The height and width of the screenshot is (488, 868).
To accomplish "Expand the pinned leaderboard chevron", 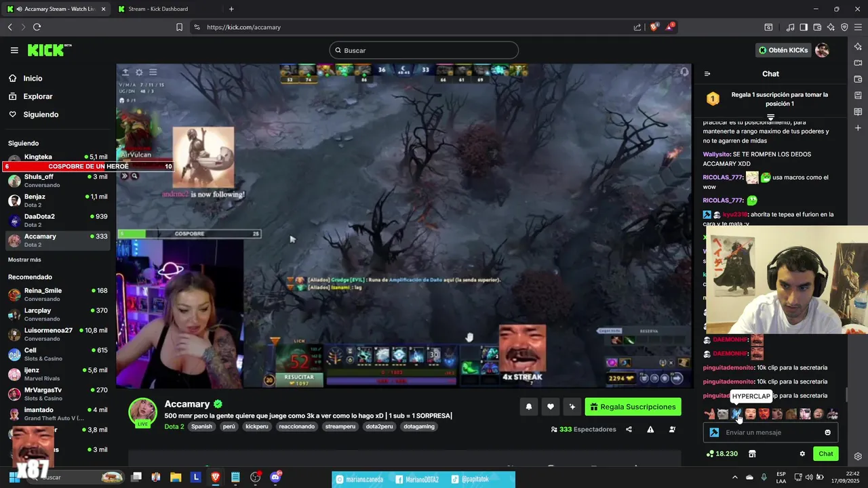I will click(770, 118).
